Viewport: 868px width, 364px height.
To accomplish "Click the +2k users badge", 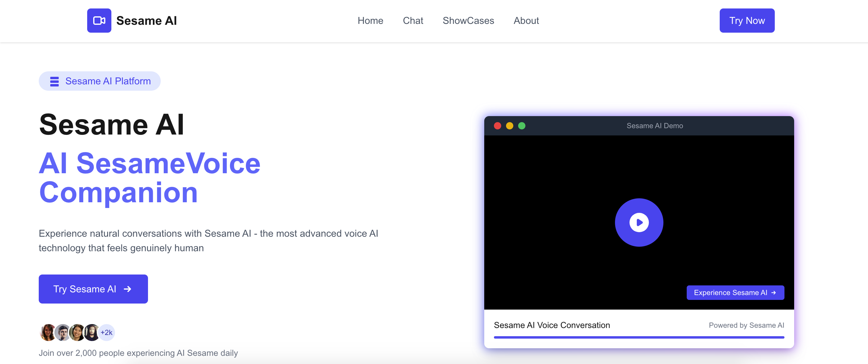I will [107, 332].
